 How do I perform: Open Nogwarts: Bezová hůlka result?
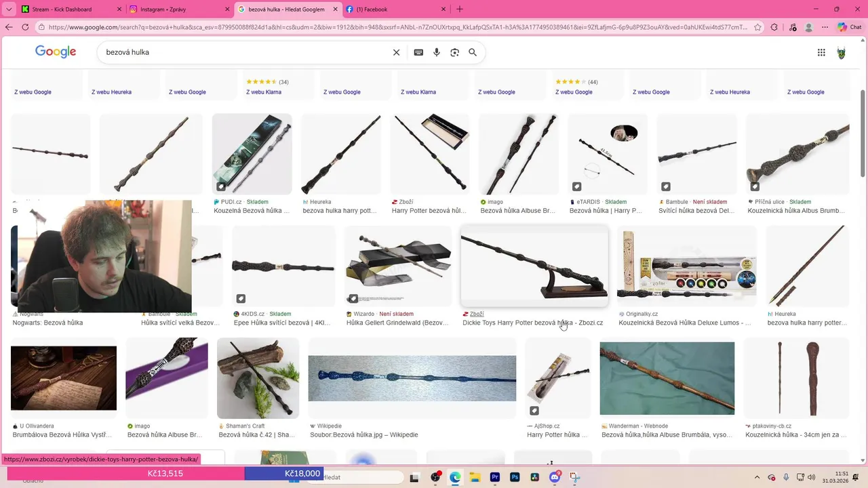pyautogui.click(x=47, y=323)
